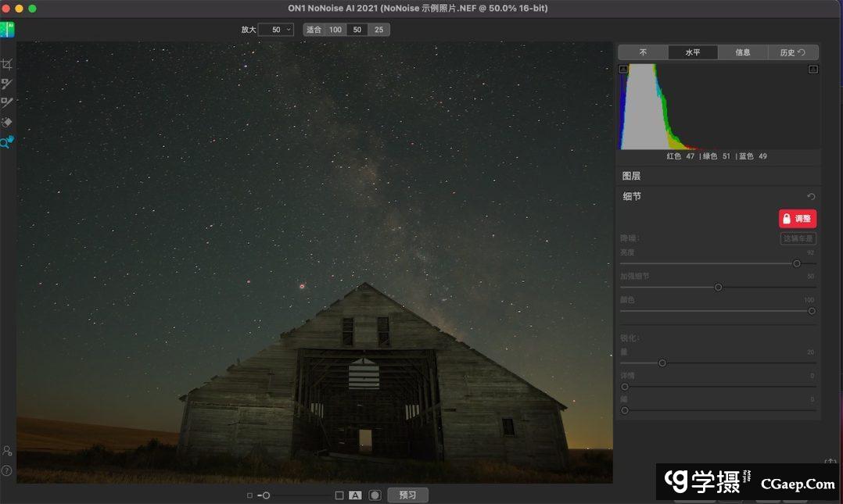Toggle the highlight clipping warning on histogram
843x504 pixels.
tap(813, 69)
